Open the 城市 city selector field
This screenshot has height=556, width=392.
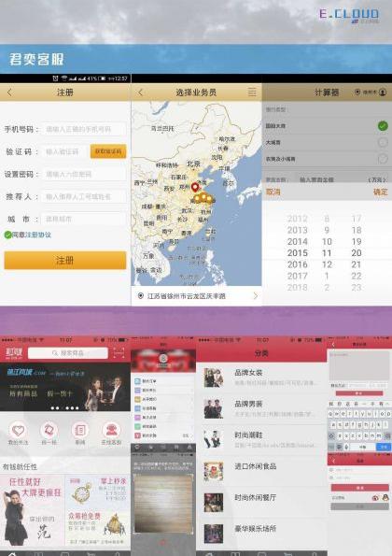(84, 219)
